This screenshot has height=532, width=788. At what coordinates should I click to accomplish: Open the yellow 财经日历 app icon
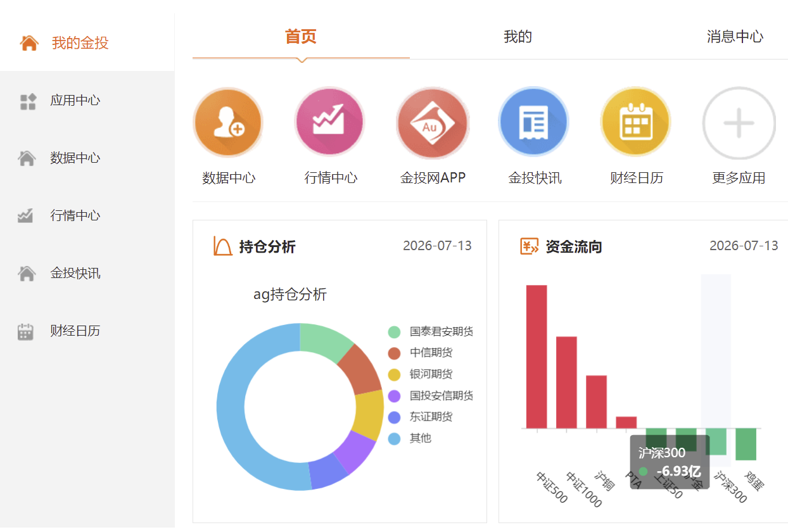click(x=635, y=122)
